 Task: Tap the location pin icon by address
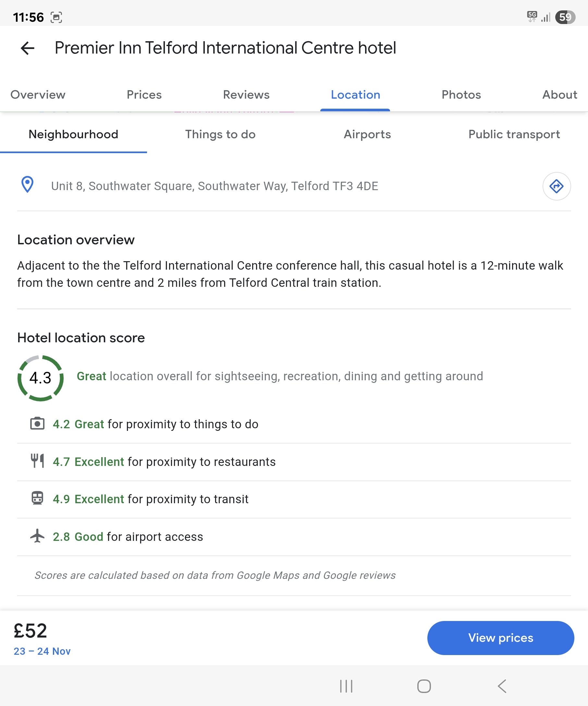click(x=27, y=185)
